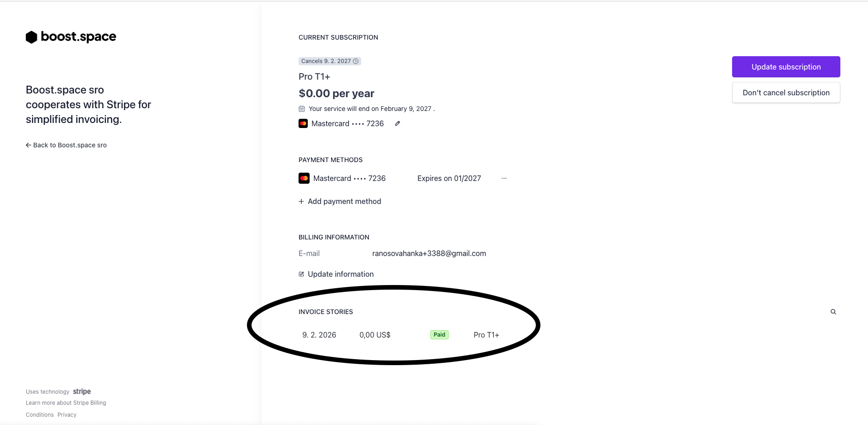Click the Add payment method link
This screenshot has width=868, height=425.
click(344, 201)
